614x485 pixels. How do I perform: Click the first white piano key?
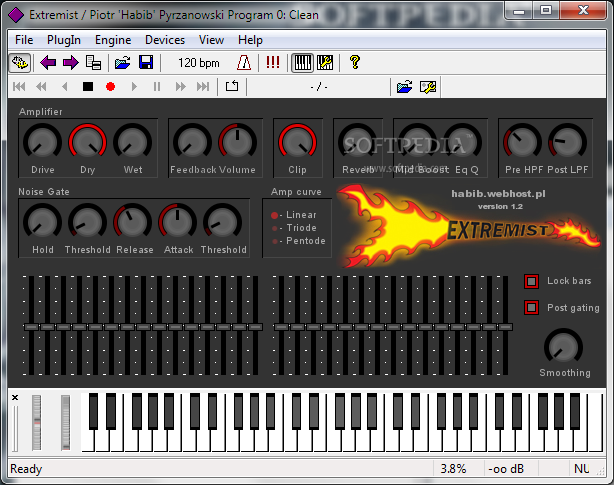[x=87, y=441]
